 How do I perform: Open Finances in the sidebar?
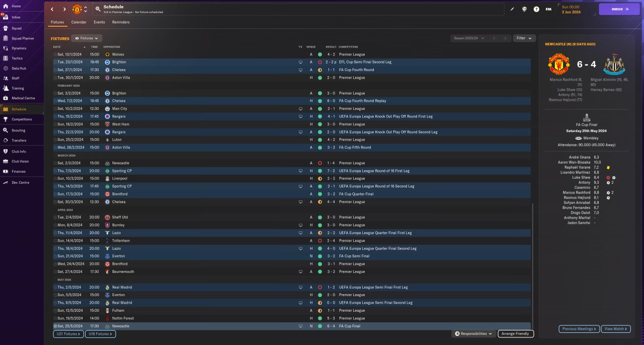tap(19, 172)
